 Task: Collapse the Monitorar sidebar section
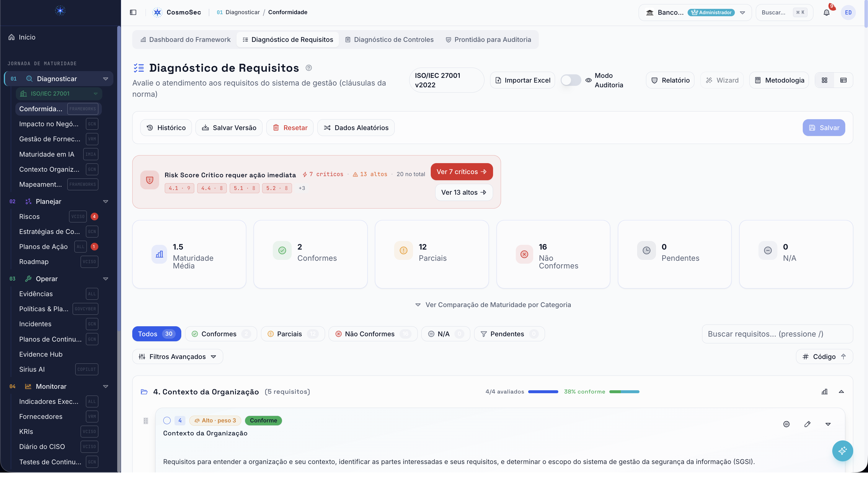coord(105,386)
